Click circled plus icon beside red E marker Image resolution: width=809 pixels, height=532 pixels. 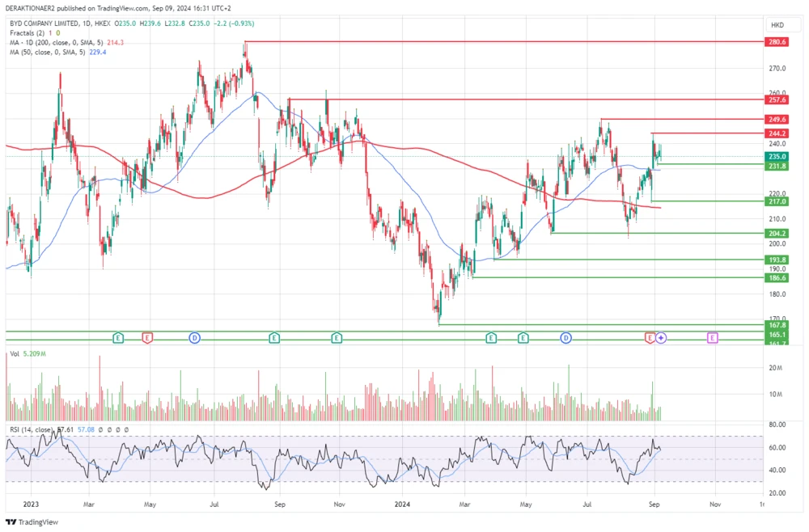coord(661,338)
